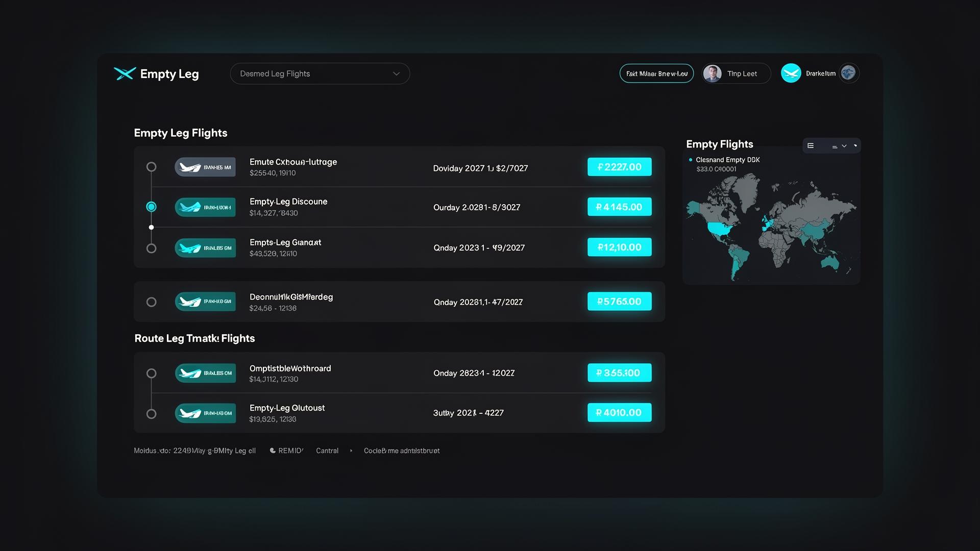Screen dimensions: 980x551
Task: Select the Empts-Leg Gianaat radio button
Action: click(x=151, y=248)
